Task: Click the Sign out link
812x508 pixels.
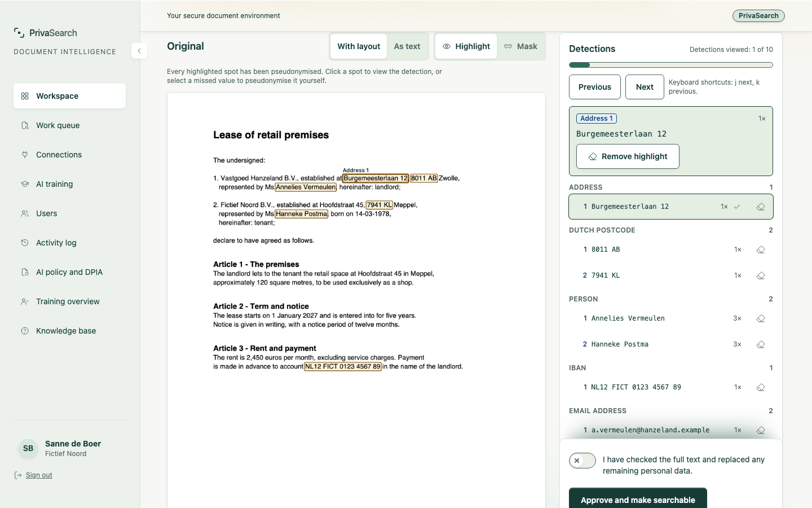Action: [x=39, y=475]
